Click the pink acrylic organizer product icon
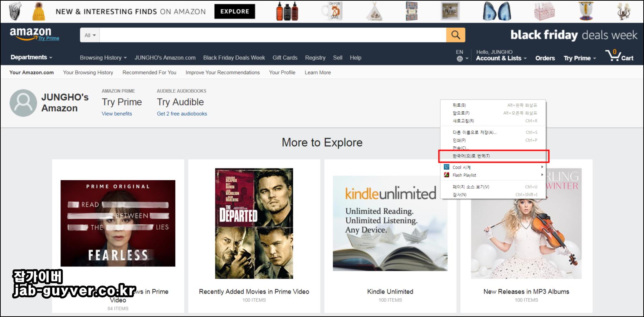 point(544,11)
